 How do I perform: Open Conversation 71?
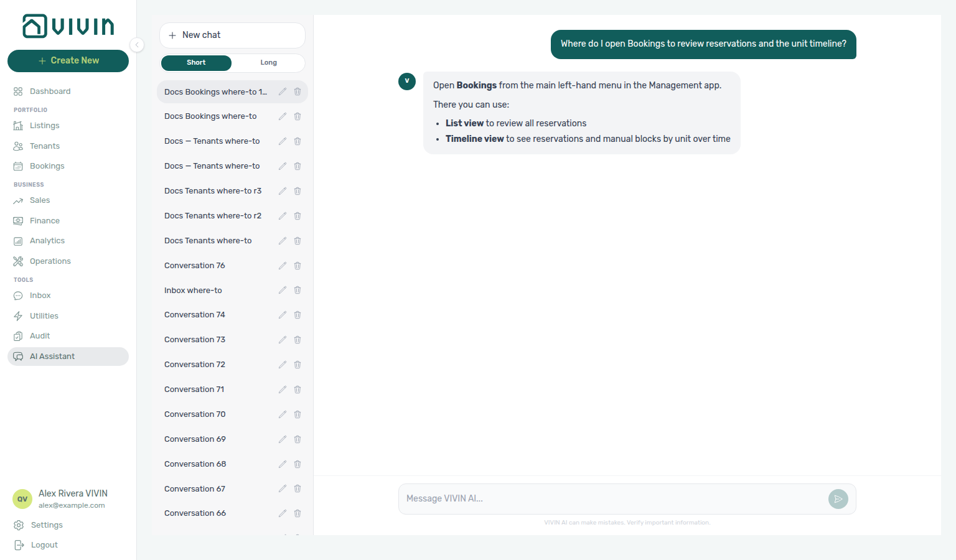click(x=194, y=390)
